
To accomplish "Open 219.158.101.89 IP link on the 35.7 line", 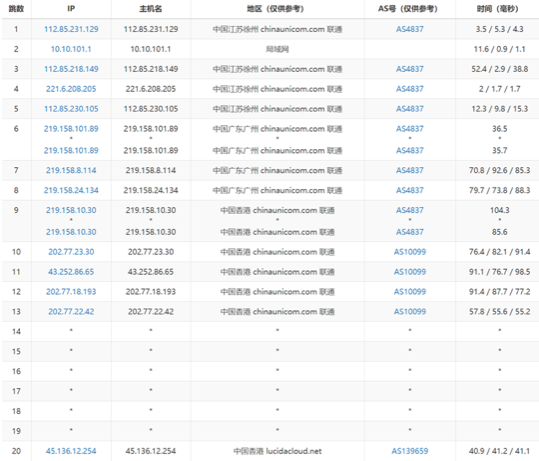I will coord(71,151).
